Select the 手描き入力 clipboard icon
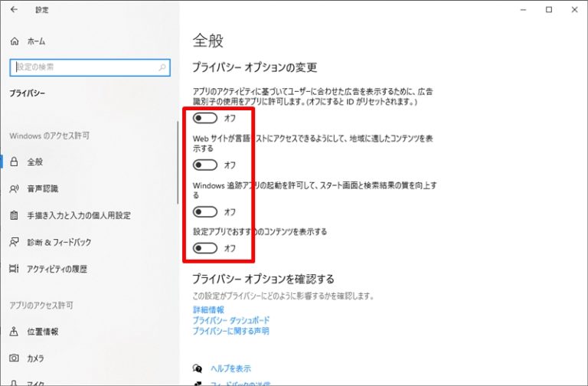The height and width of the screenshot is (386, 588). click(x=14, y=215)
